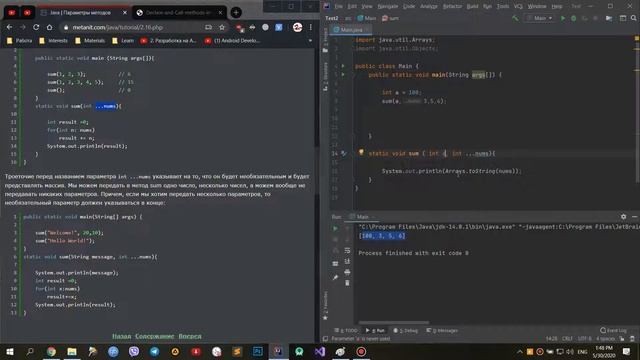Switch to Declare and Call methods Chrome tab
Screen dimensions: 640x360
click(179, 13)
